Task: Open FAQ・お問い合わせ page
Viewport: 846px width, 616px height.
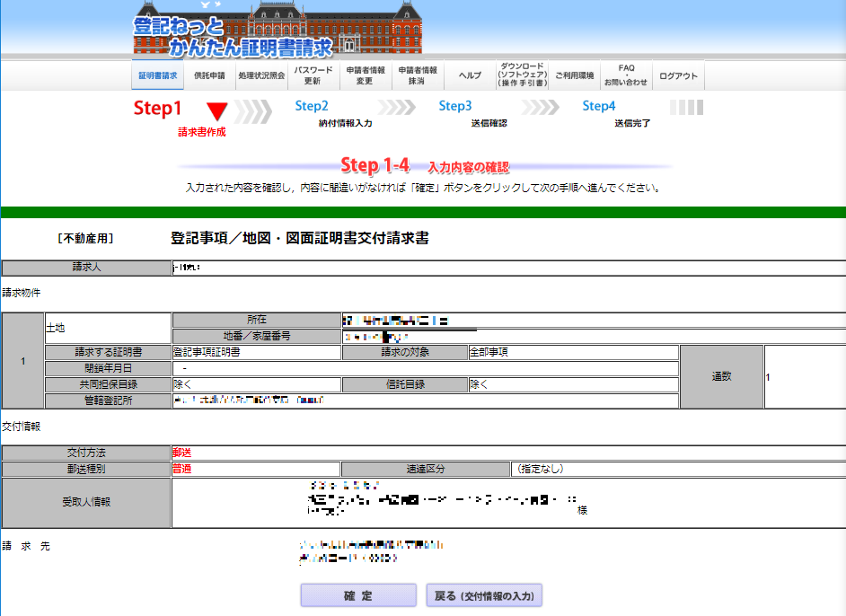Action: tap(626, 75)
